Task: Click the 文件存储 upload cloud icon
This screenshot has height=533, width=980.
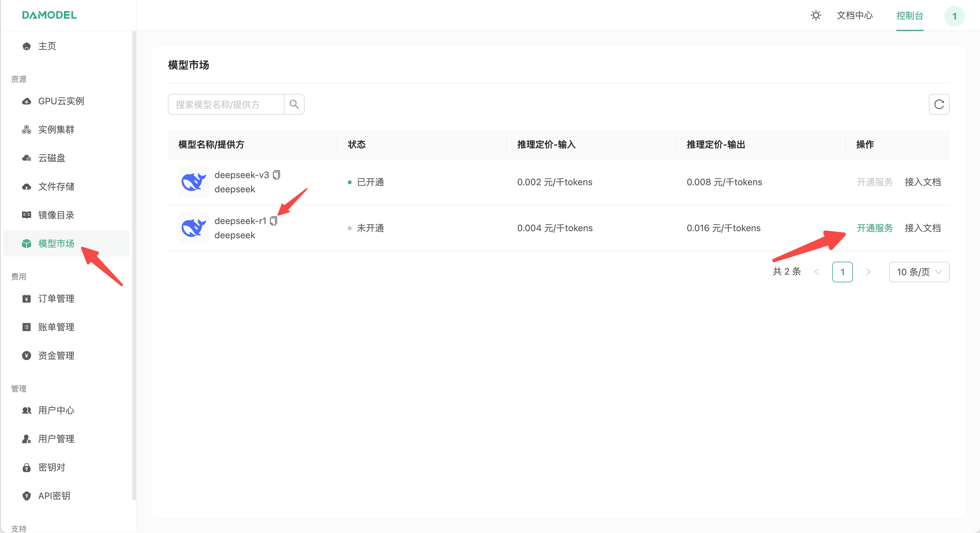Action: [26, 187]
